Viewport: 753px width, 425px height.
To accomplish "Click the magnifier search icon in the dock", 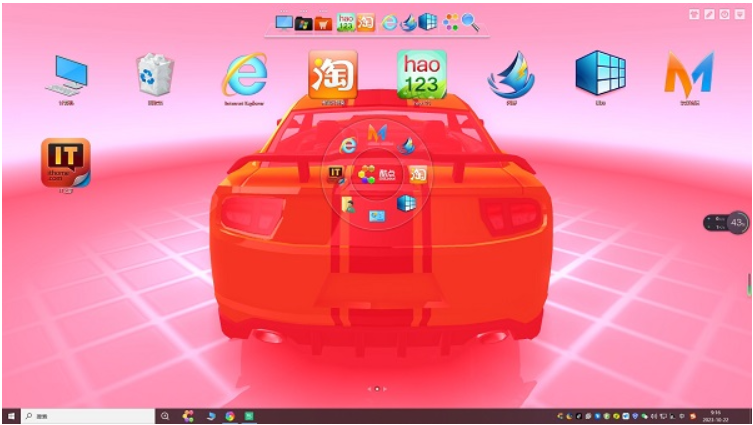I will tap(470, 22).
